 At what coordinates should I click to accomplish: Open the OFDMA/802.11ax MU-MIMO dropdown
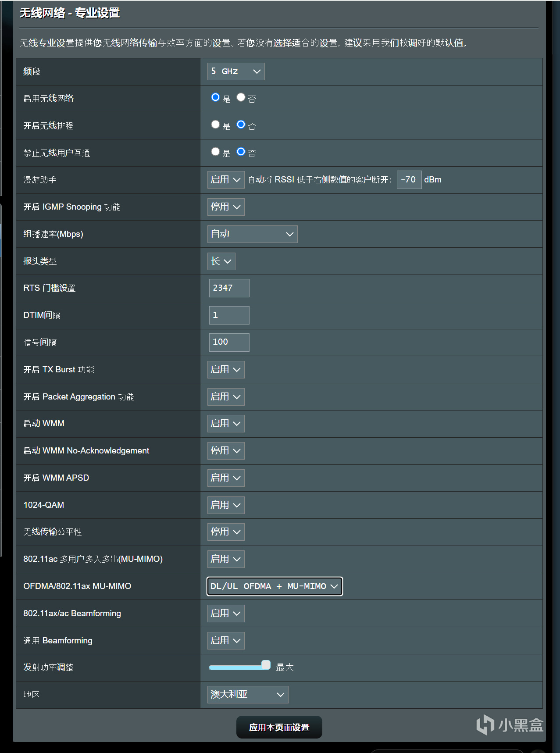click(x=275, y=586)
